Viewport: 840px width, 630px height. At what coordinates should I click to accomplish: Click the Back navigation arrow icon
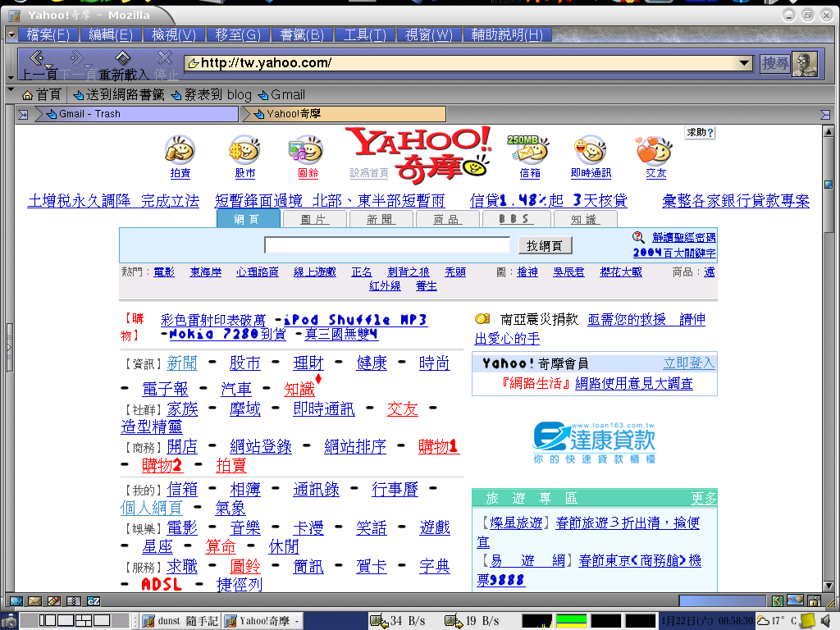[36, 58]
